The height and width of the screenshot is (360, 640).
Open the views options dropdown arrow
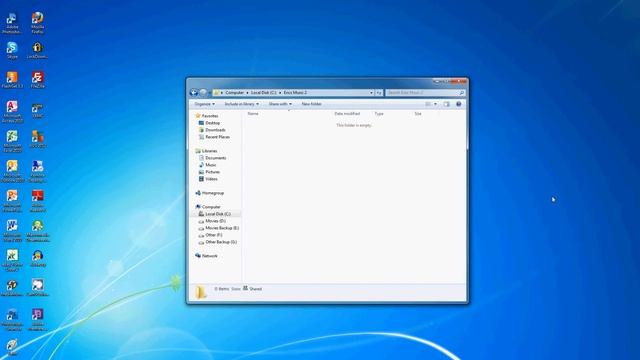(x=435, y=104)
